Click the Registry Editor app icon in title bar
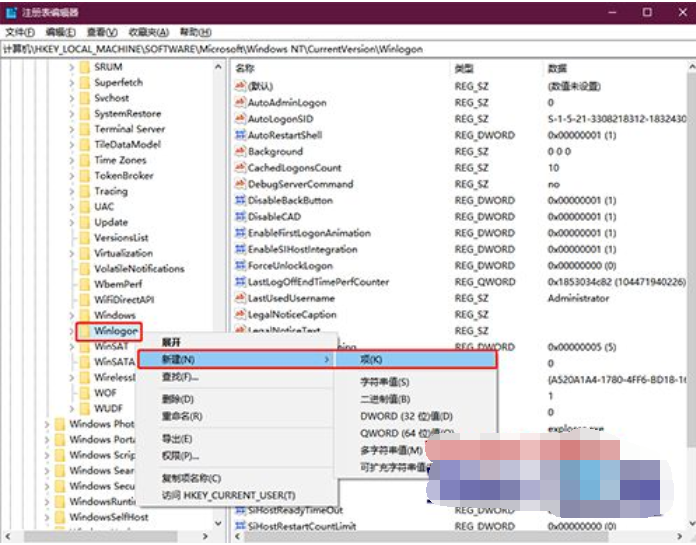The image size is (696, 545). coord(10,12)
